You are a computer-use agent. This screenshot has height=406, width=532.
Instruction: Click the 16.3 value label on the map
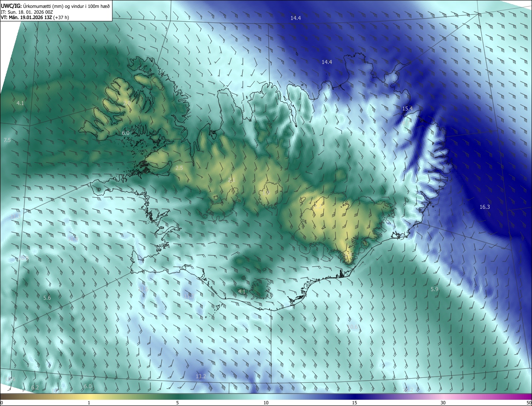(485, 207)
